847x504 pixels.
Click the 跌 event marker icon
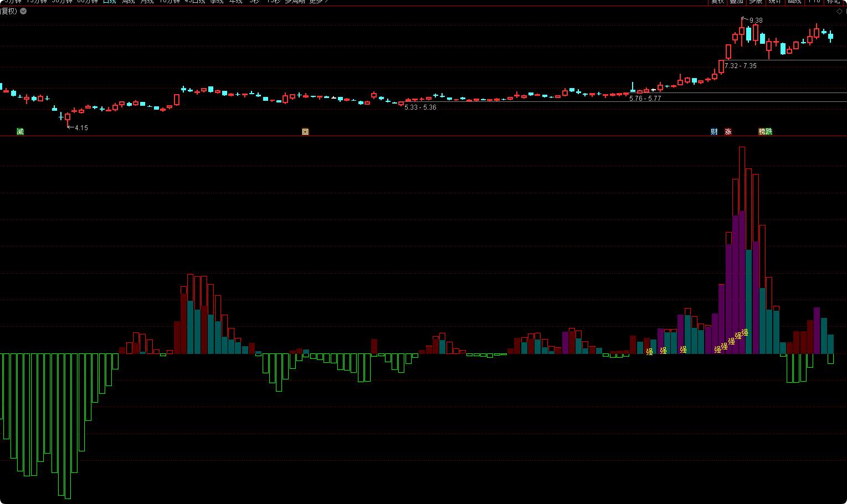(769, 131)
